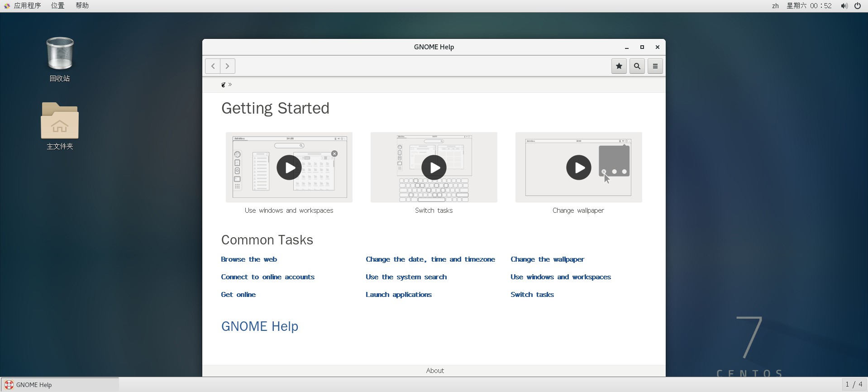Screen dimensions: 868x392
Task: Open Use windows and workspaces link under Common Tasks
Action: coord(561,277)
